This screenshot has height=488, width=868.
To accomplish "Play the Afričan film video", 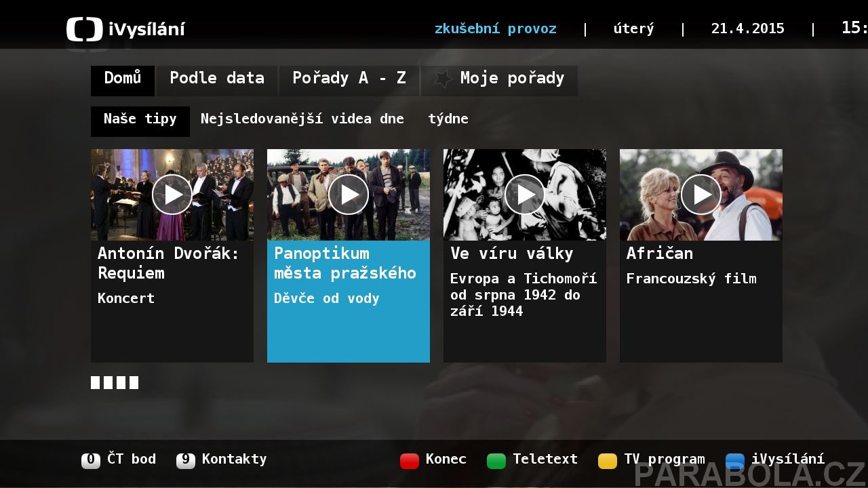I will point(701,195).
